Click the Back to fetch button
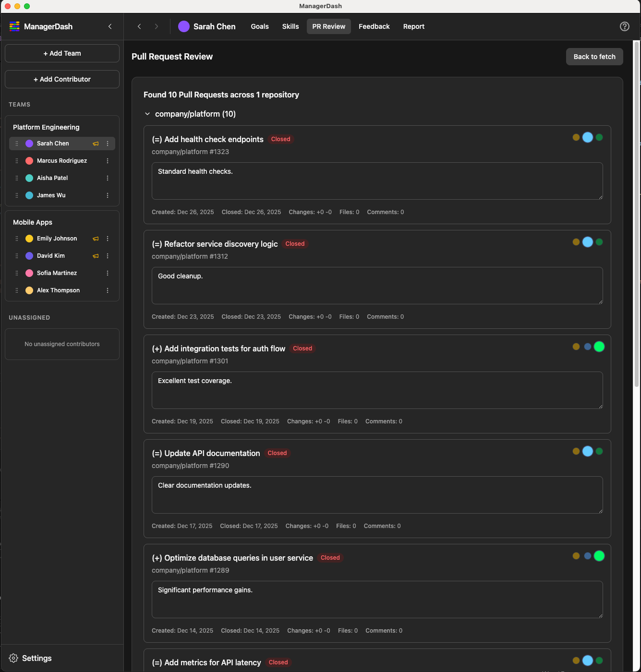The height and width of the screenshot is (672, 641). pos(594,57)
